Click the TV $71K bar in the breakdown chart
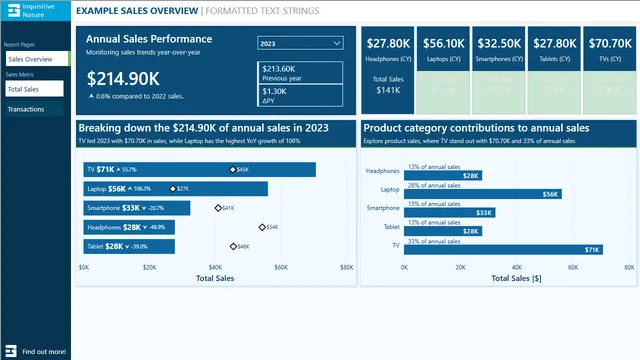 pyautogui.click(x=200, y=169)
